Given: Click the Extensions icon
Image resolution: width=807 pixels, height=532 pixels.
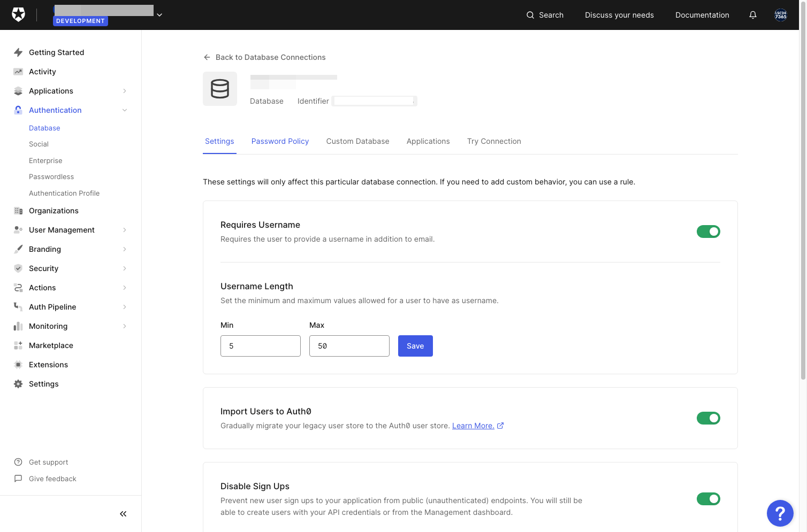Looking at the screenshot, I should [x=18, y=365].
